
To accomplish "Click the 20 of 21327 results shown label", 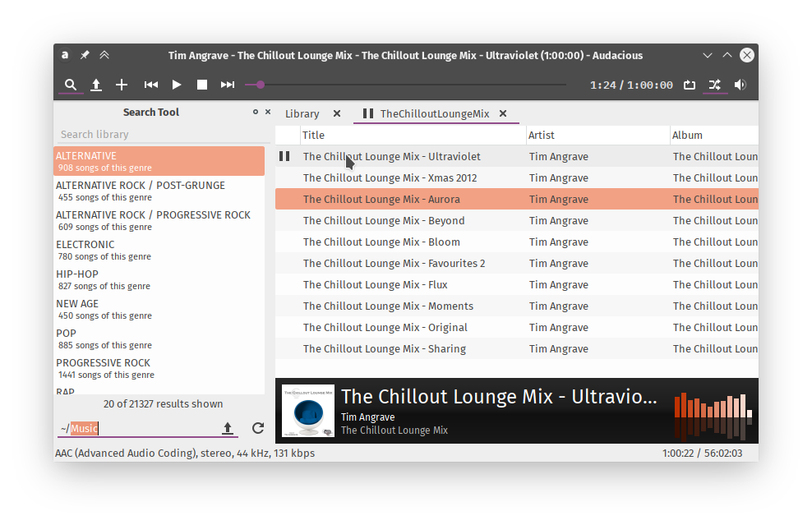I will point(163,404).
